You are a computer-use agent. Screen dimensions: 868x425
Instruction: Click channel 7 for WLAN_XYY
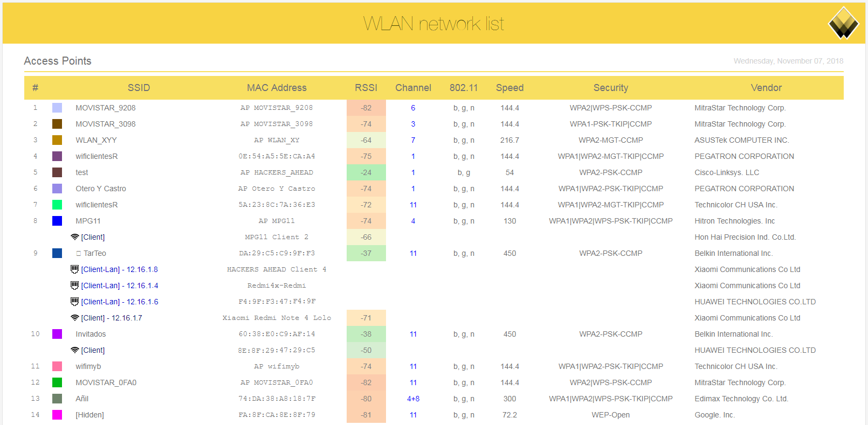coord(413,140)
